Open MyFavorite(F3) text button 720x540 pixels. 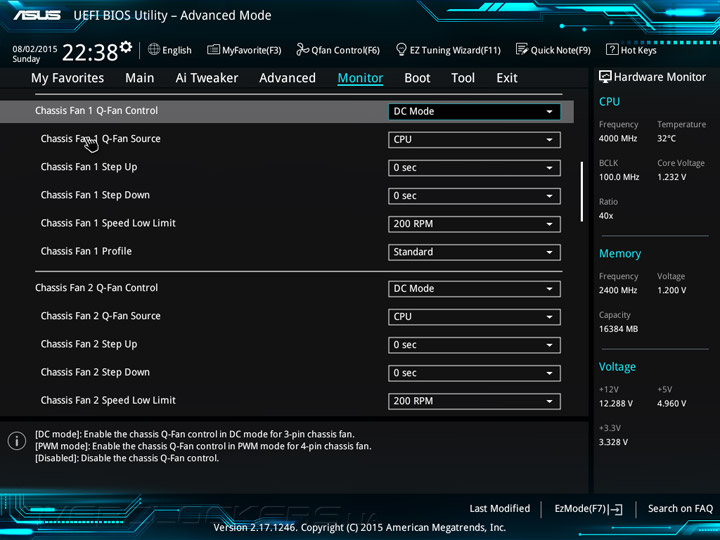(x=252, y=50)
